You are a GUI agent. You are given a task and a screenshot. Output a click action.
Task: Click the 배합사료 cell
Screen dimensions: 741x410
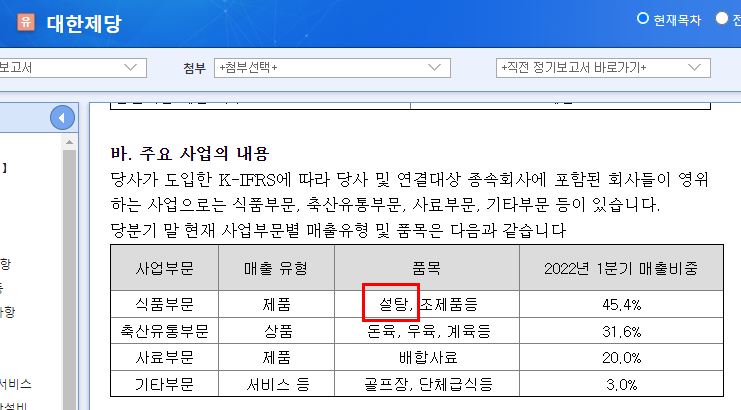(x=427, y=358)
